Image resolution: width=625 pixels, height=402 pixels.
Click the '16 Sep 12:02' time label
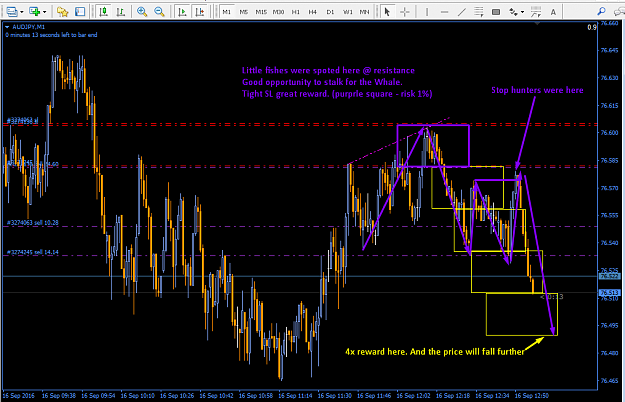point(413,396)
